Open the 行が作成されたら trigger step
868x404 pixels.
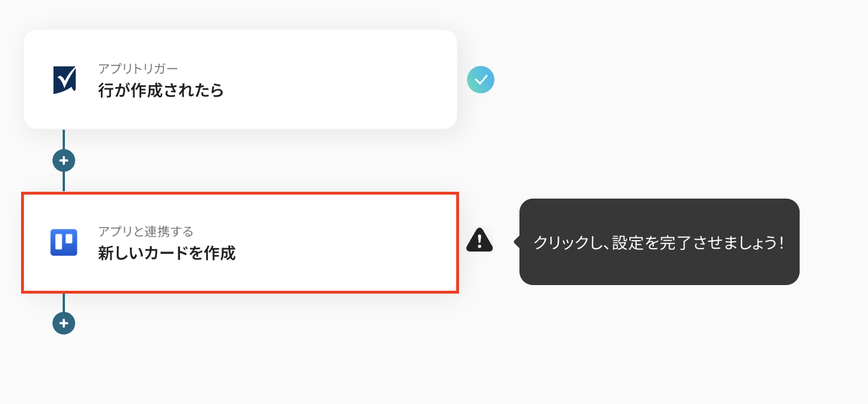point(161,90)
